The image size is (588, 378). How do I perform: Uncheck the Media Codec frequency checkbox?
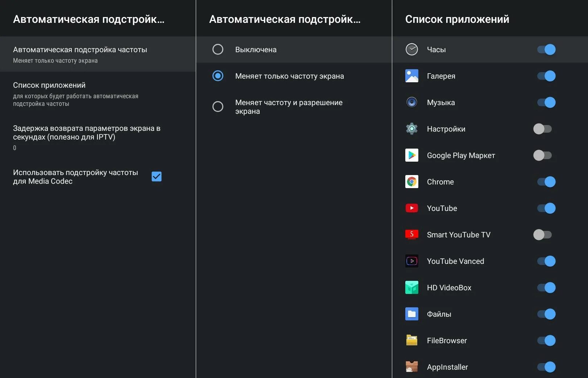pyautogui.click(x=157, y=176)
